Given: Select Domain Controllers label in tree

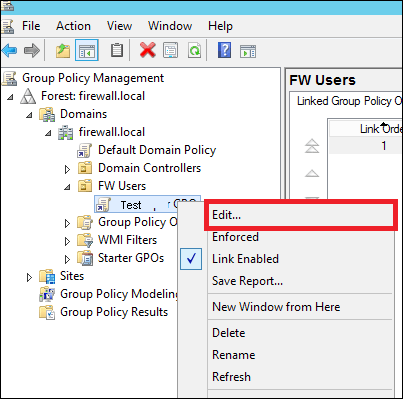Looking at the screenshot, I should 149,168.
